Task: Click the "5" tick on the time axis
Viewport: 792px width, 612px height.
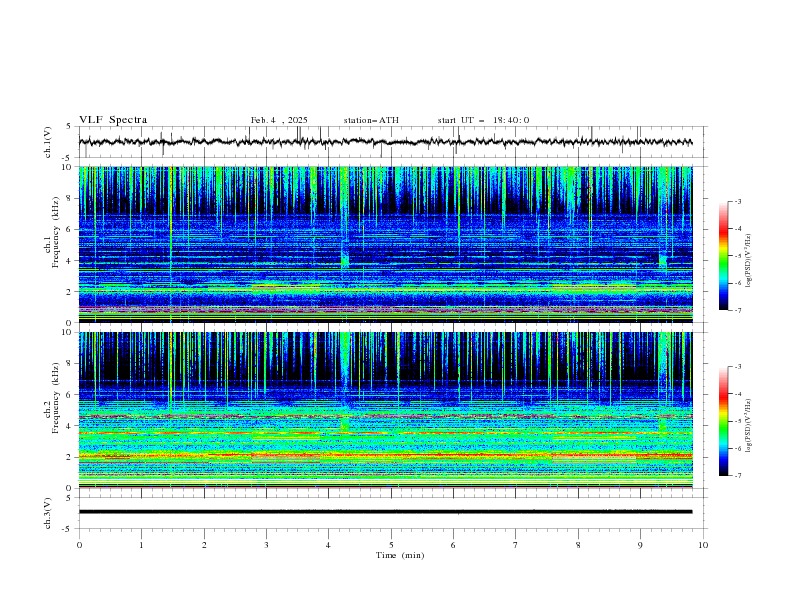Action: (x=391, y=545)
